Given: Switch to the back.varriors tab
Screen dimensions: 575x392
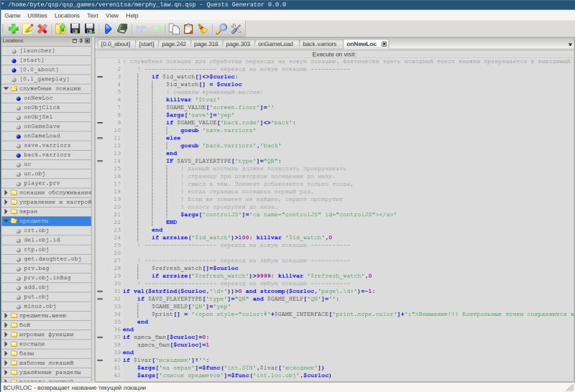Looking at the screenshot, I should pos(319,44).
